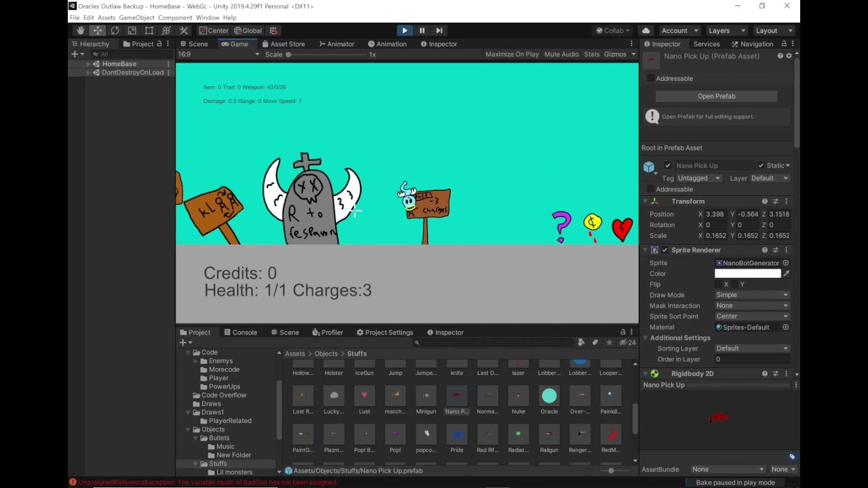Open the Collab button
Image resolution: width=868 pixels, height=488 pixels.
click(613, 30)
